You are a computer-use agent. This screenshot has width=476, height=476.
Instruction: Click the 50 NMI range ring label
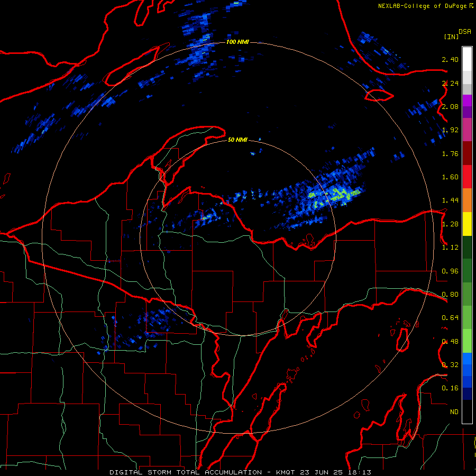[237, 140]
